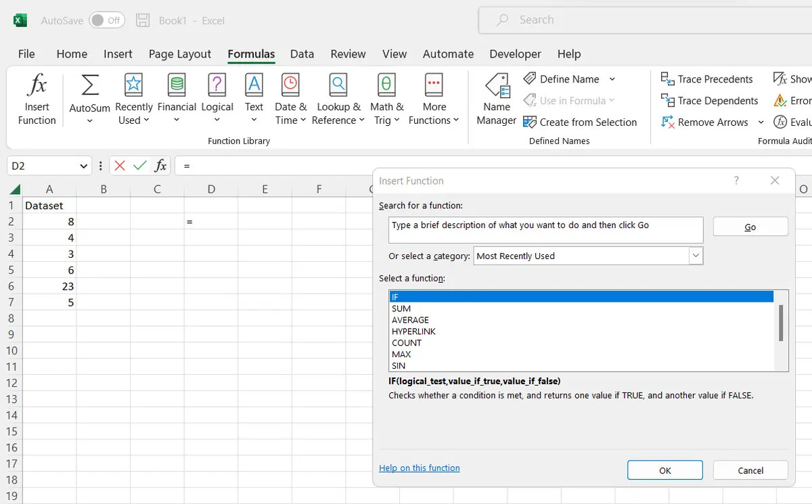Follow the Help on this function link

coord(419,468)
